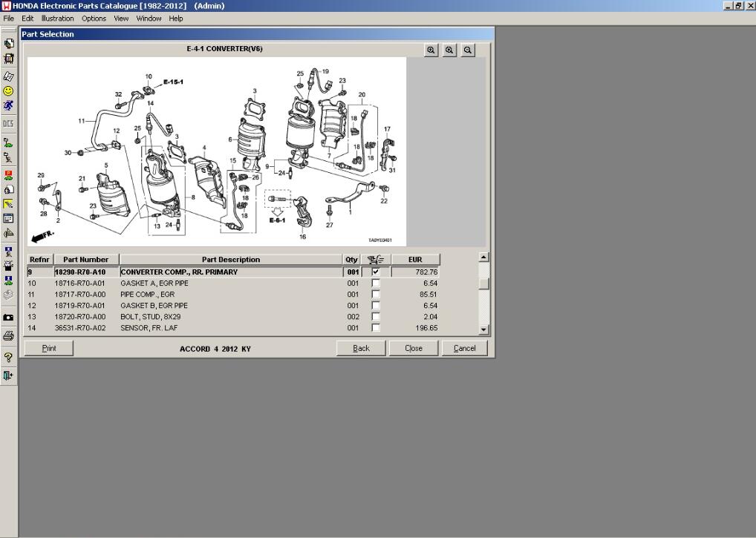Click the Part Number column header
Viewport: 756px width, 538px height.
pos(86,260)
